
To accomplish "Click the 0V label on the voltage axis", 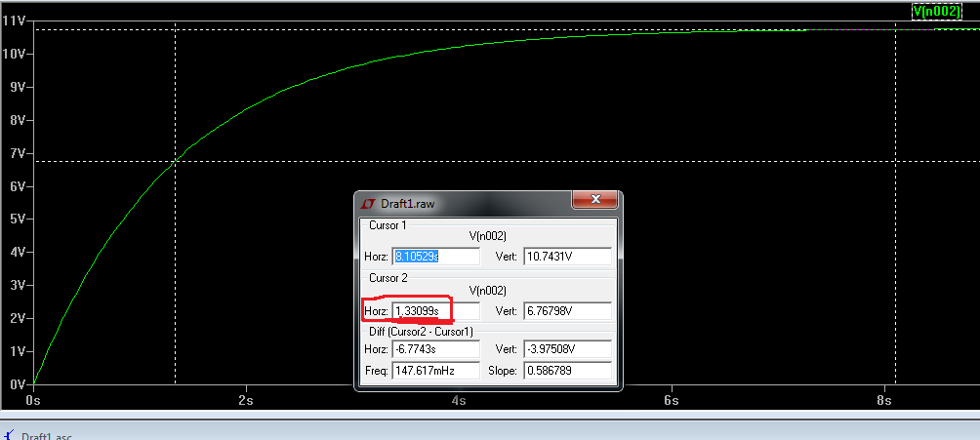I will coord(17,384).
